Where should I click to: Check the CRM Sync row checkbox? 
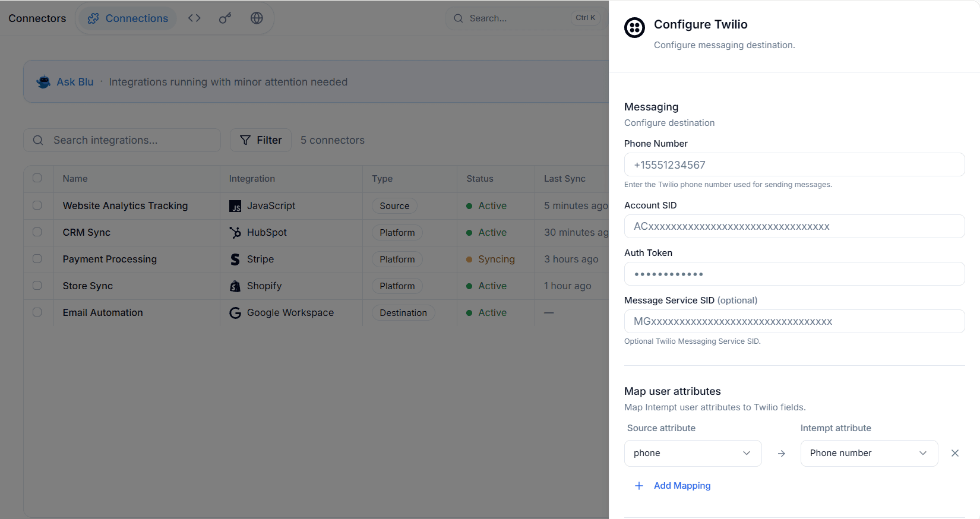pyautogui.click(x=37, y=232)
